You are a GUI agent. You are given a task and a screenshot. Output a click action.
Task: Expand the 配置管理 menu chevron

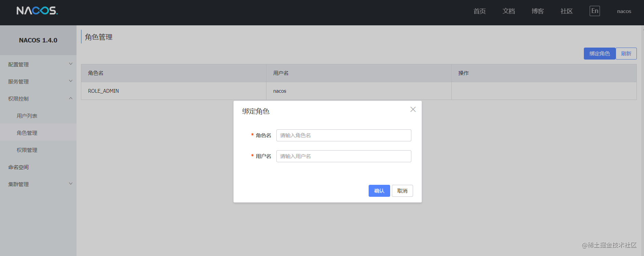(x=71, y=64)
